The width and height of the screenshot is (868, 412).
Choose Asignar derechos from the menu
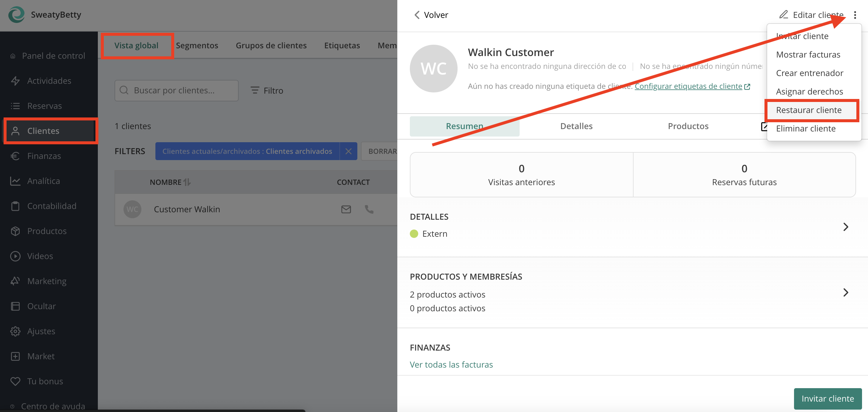pyautogui.click(x=814, y=92)
